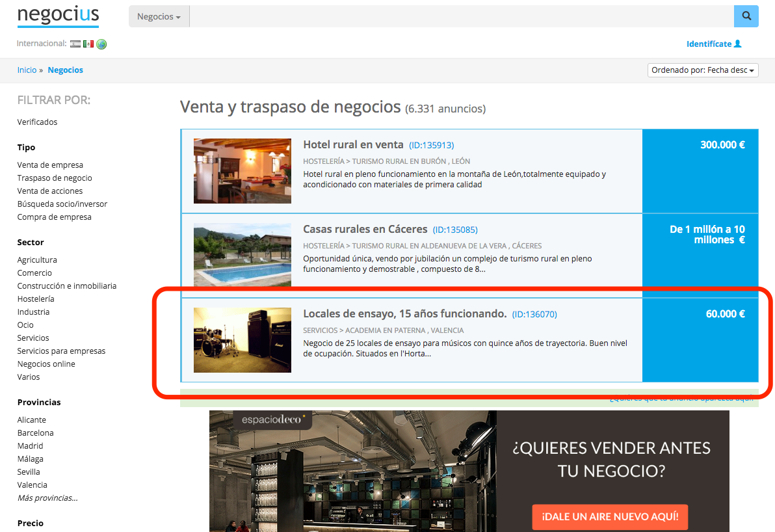The image size is (775, 532).
Task: Select the Ocio sector
Action: [25, 325]
